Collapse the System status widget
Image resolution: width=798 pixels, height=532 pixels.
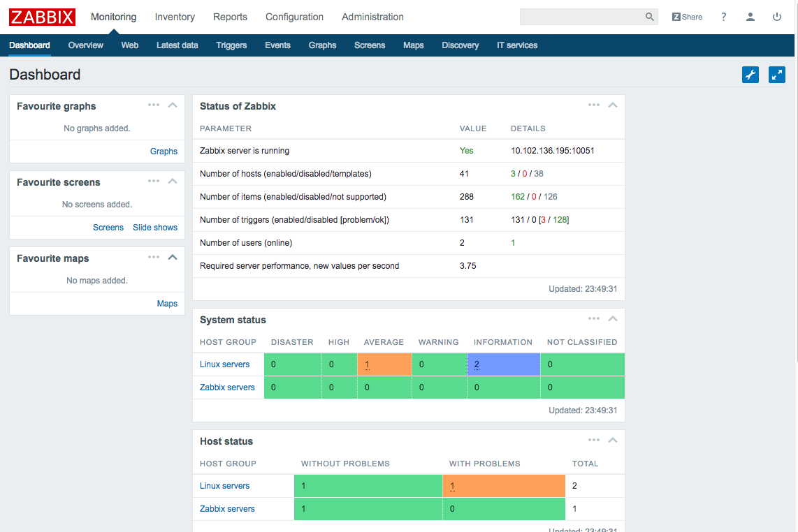click(x=613, y=318)
